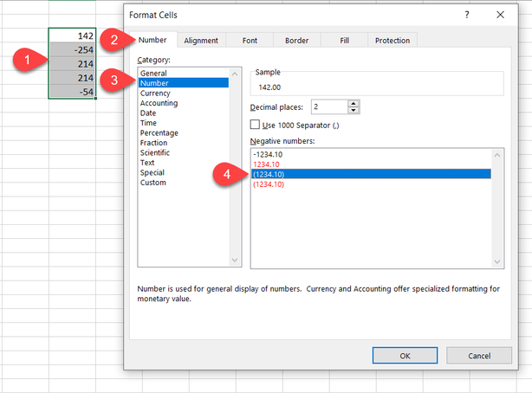The height and width of the screenshot is (393, 532).
Task: Select red (1234.10) parentheses format
Action: coord(371,184)
